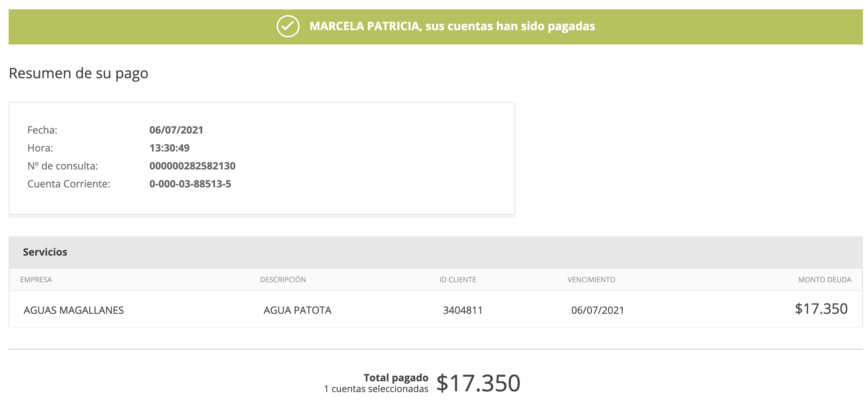Select the Fecha value 06/07/2021 in summary box
This screenshot has width=868, height=405.
176,130
